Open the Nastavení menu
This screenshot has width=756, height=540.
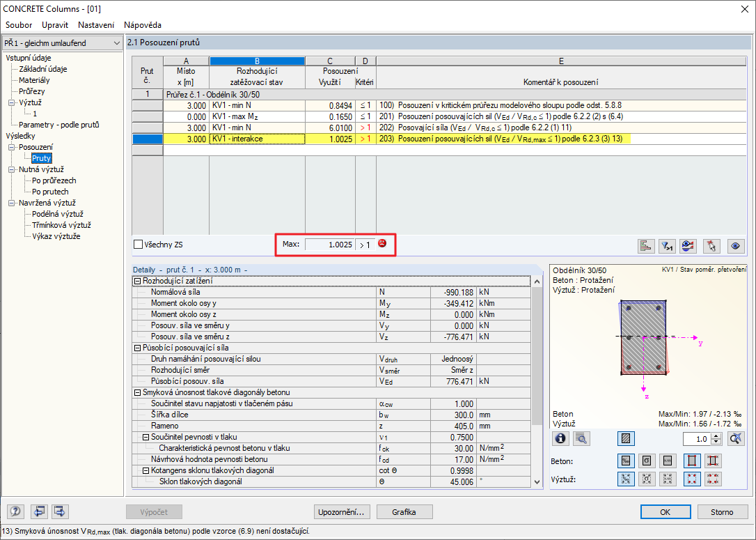click(96, 25)
